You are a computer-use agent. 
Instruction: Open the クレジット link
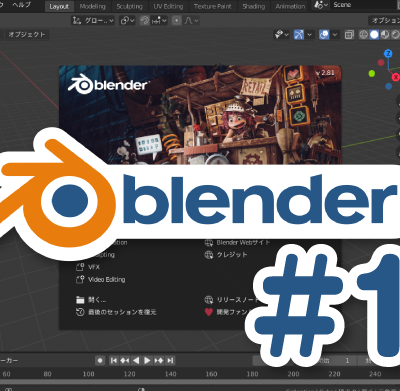pos(232,255)
